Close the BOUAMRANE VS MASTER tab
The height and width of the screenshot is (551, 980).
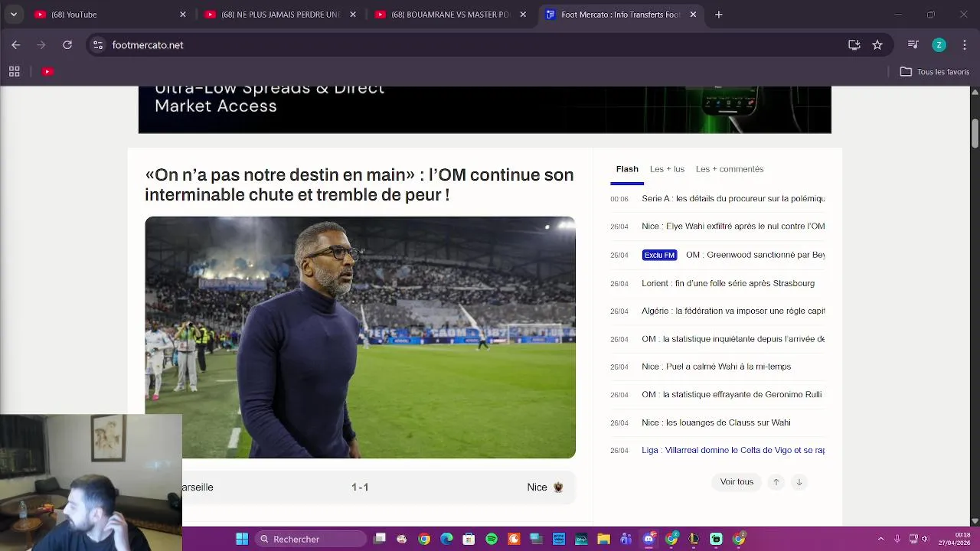[523, 15]
